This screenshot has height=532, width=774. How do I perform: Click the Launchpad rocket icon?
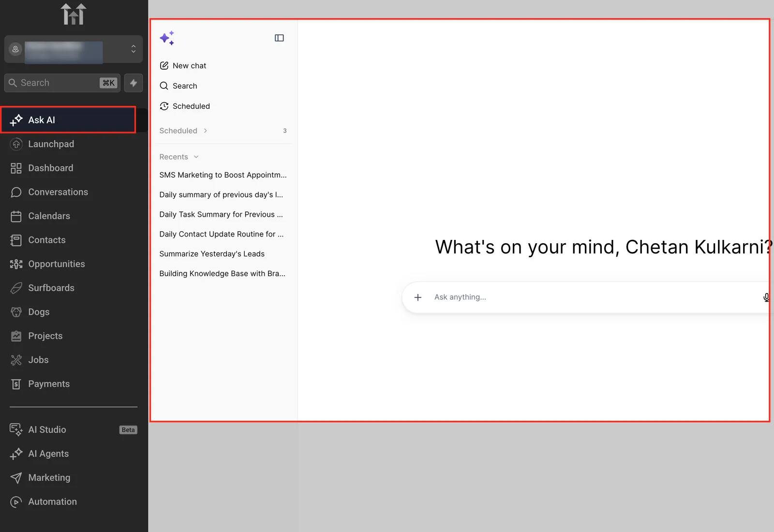(x=16, y=144)
